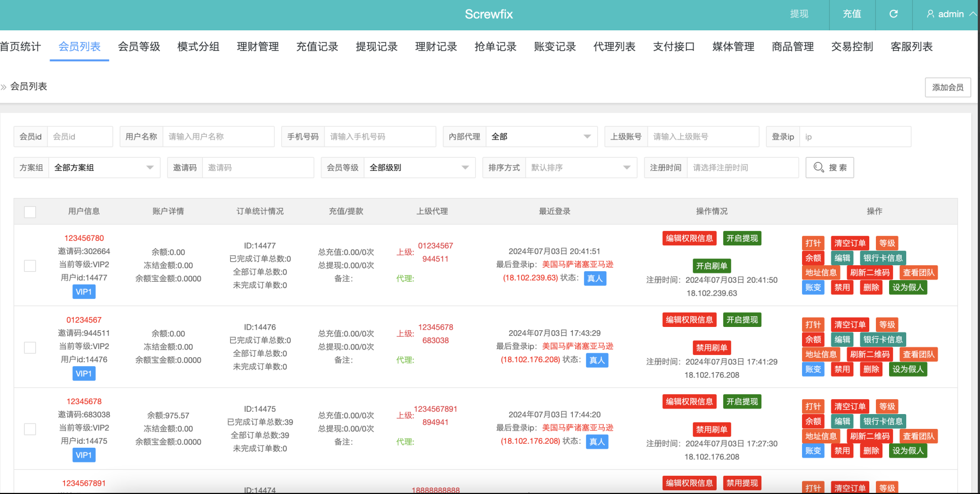Click 编辑权限信息 for user 1234567891

pos(689,483)
